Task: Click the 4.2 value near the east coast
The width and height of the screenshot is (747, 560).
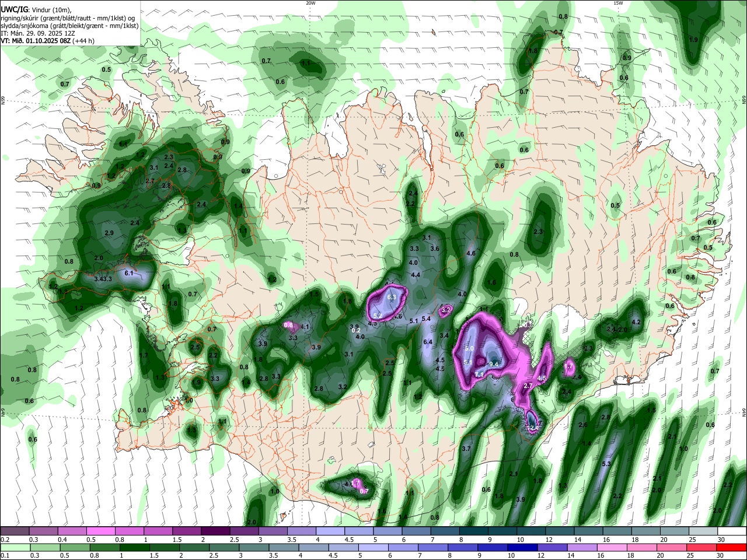Action: point(637,322)
